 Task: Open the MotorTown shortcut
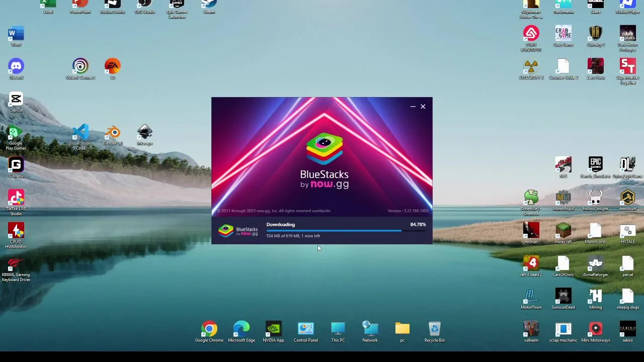coord(531,299)
